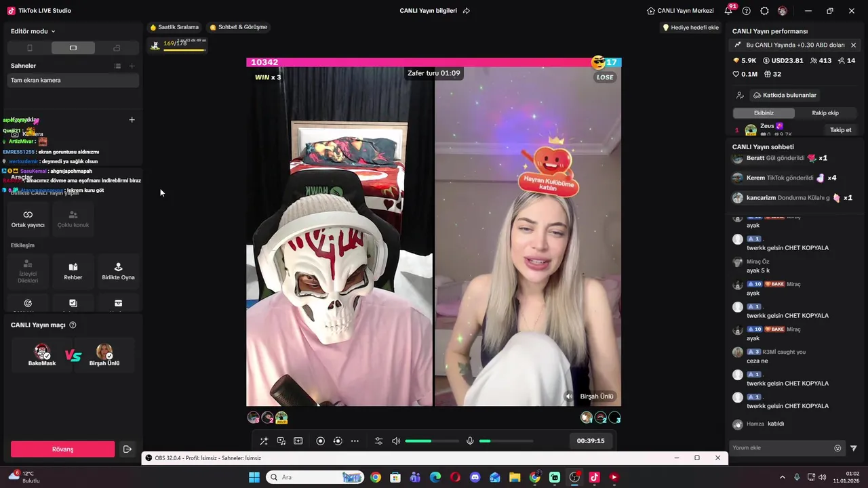This screenshot has height=488, width=868.
Task: Open Ortak yayıncı co-host tool
Action: tap(28, 219)
